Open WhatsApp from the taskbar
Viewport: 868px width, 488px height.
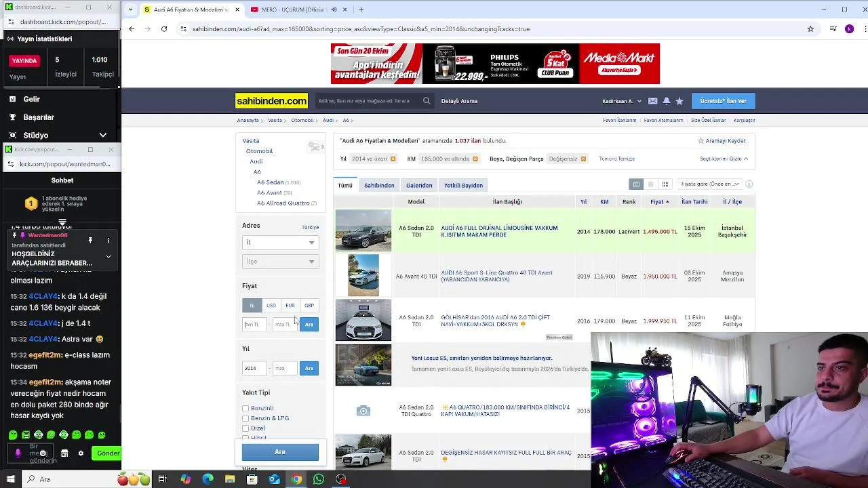click(319, 479)
